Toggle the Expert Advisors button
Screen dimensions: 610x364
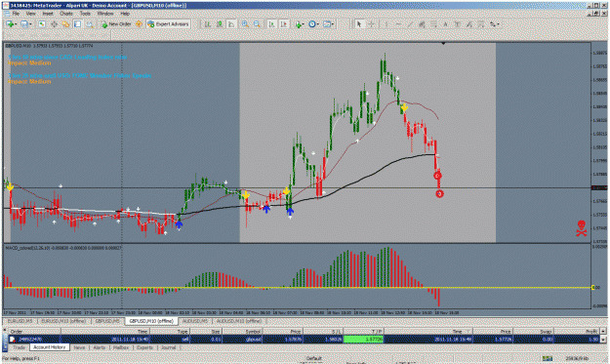coord(168,24)
